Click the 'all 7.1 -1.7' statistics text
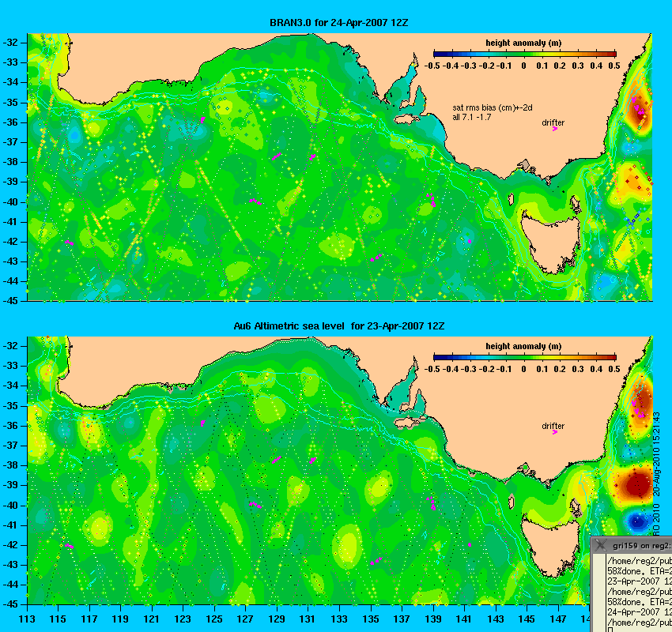This screenshot has width=672, height=632. tap(472, 117)
